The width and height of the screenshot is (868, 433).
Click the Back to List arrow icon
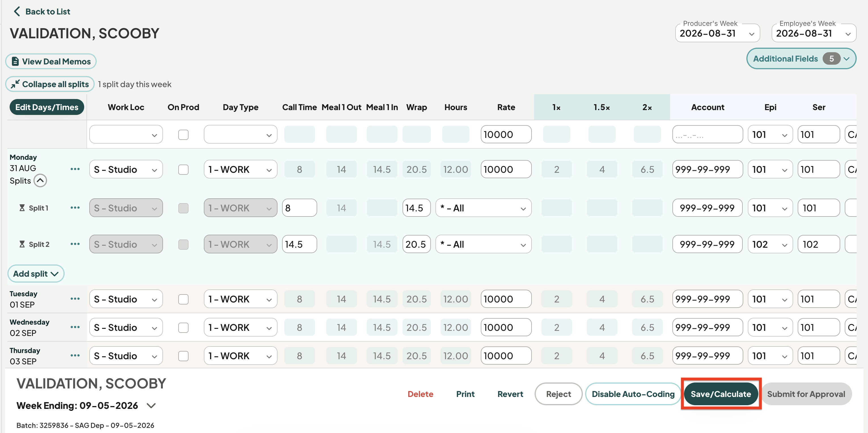[17, 11]
